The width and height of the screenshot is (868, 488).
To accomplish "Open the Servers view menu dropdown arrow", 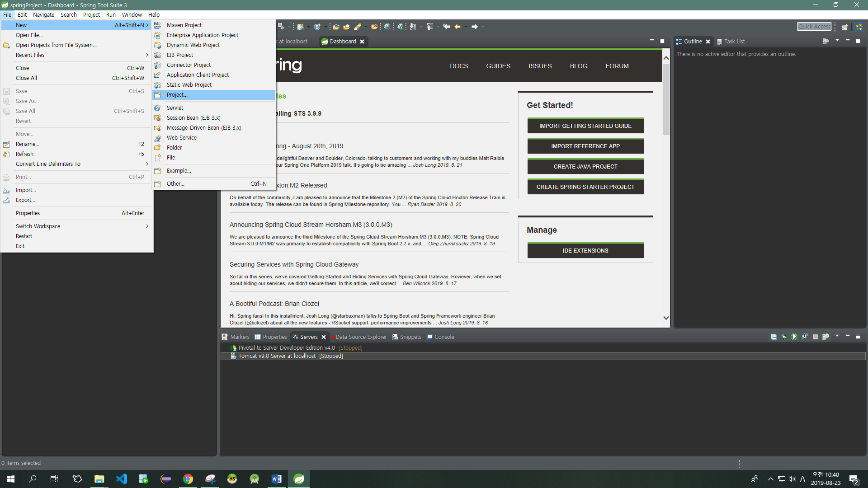I will click(x=837, y=336).
